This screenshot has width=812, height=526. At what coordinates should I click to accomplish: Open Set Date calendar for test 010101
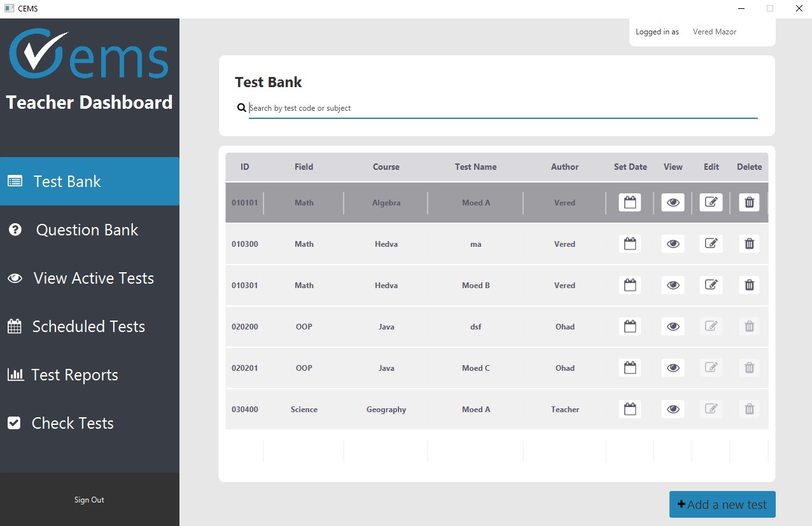630,203
